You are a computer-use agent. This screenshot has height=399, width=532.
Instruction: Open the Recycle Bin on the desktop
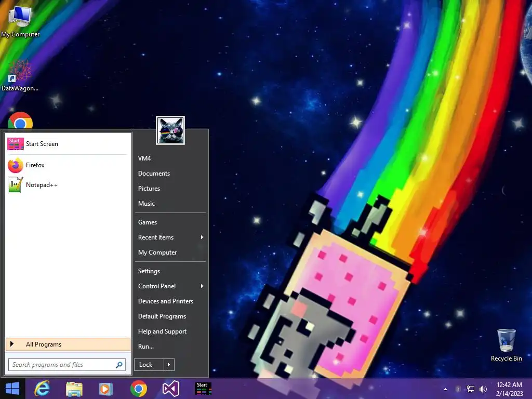506,345
